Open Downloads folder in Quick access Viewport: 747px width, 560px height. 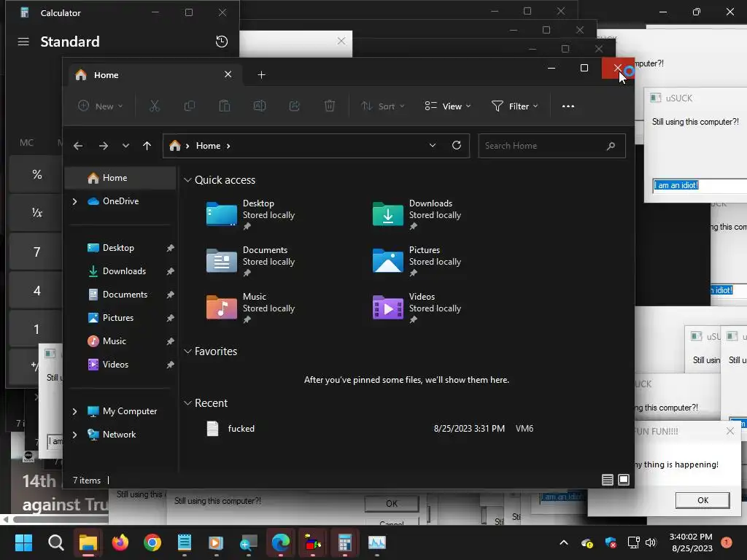click(x=417, y=215)
